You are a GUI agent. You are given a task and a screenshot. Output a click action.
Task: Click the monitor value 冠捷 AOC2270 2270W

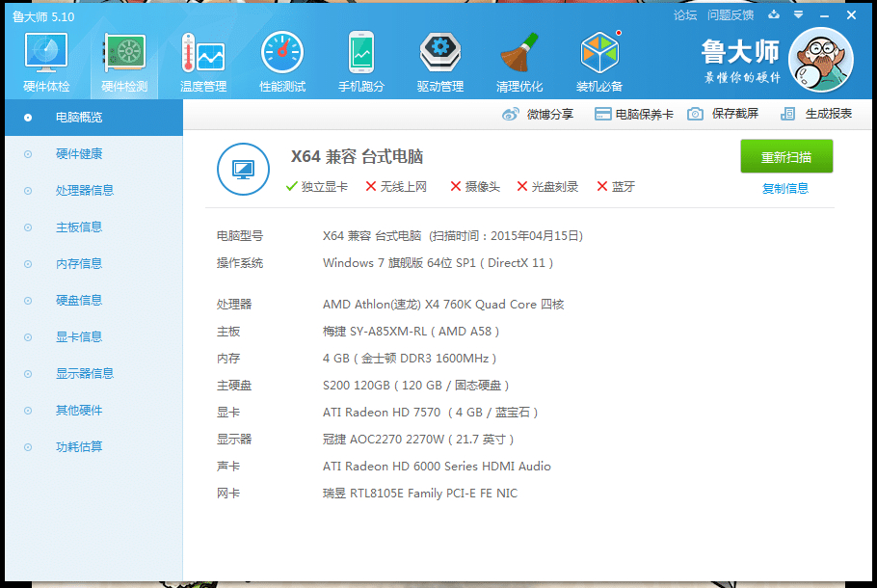(x=418, y=440)
